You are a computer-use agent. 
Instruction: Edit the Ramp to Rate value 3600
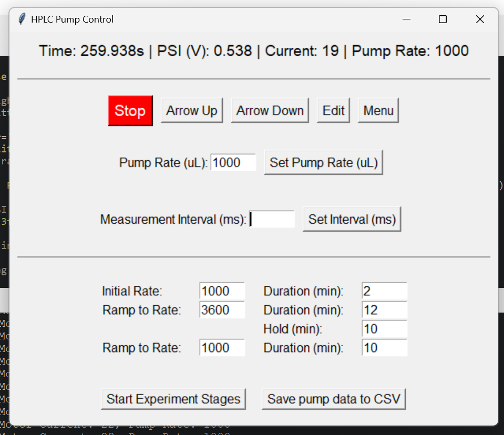pyautogui.click(x=221, y=310)
